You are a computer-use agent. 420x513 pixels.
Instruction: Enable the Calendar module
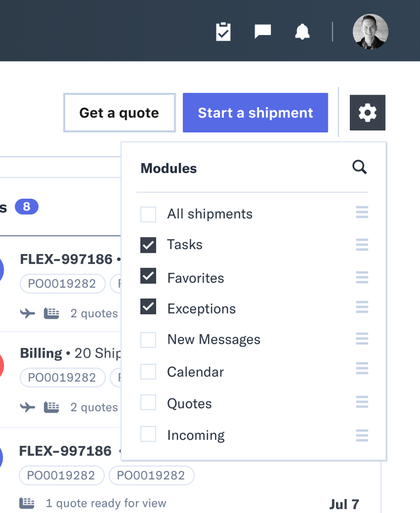pyautogui.click(x=148, y=371)
